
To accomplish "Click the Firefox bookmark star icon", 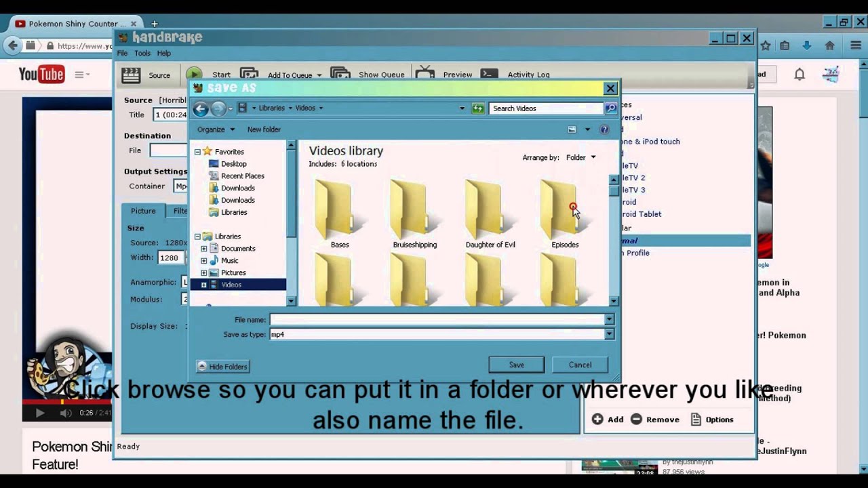I will pyautogui.click(x=766, y=45).
